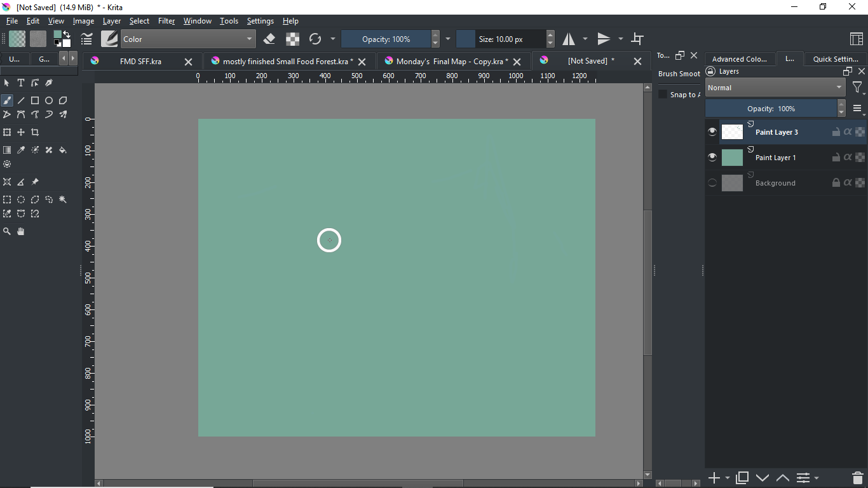The height and width of the screenshot is (488, 868).
Task: Select the Measure tool
Action: (x=21, y=182)
